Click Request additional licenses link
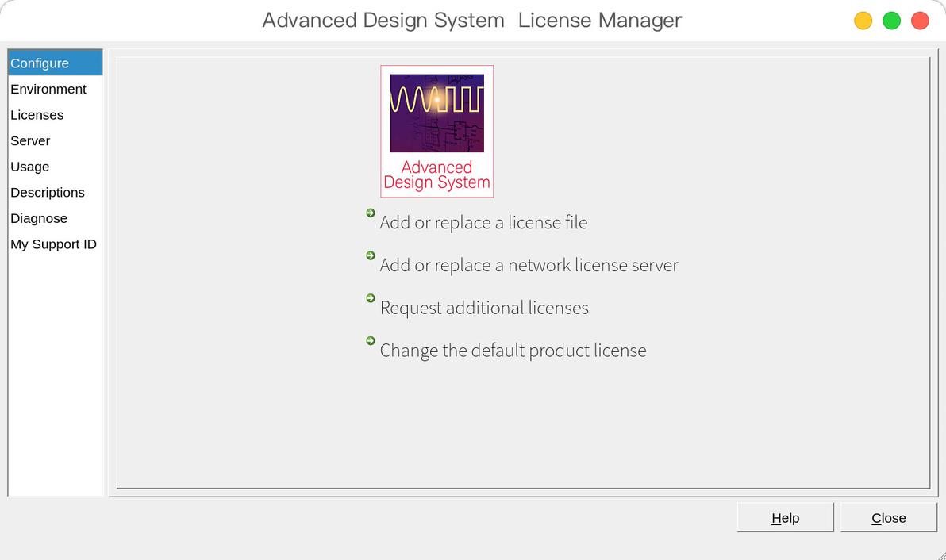Viewport: 946px width, 560px height. (484, 308)
